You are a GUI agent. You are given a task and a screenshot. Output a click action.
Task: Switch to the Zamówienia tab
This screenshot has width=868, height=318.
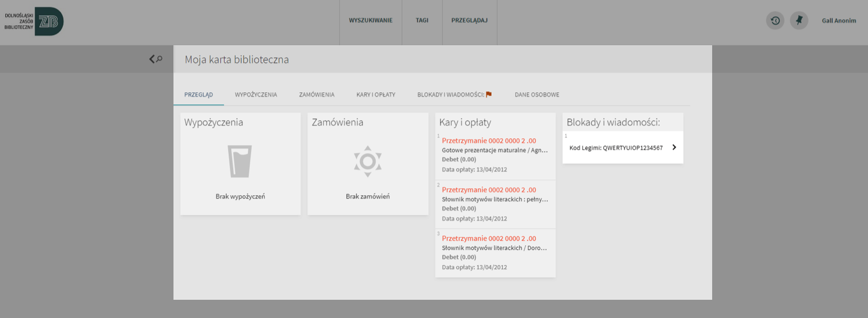tap(316, 95)
